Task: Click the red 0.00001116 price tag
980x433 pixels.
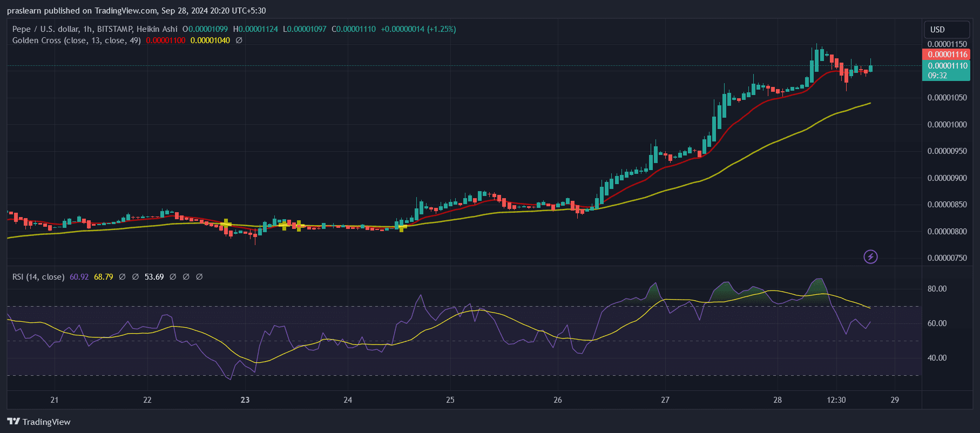Action: tap(947, 55)
